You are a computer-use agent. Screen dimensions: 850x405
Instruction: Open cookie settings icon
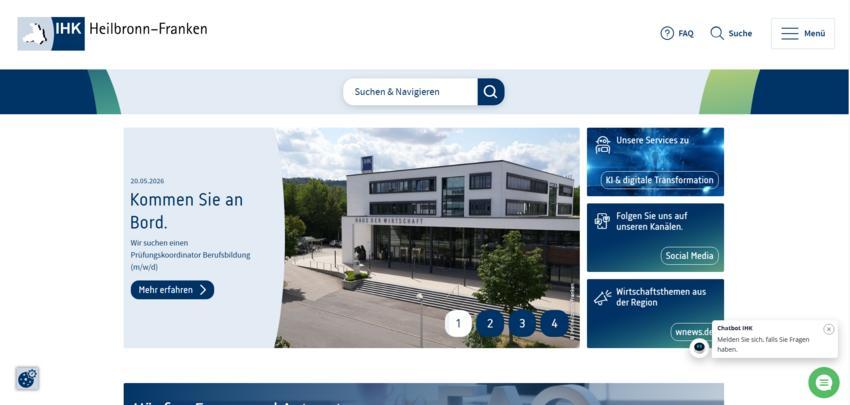(27, 378)
